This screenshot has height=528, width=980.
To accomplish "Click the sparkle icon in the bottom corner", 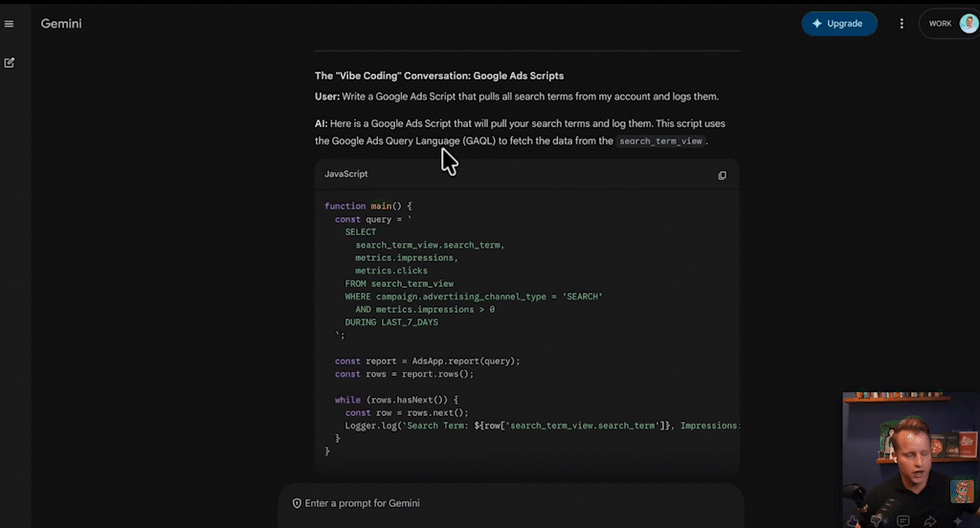I will pyautogui.click(x=956, y=521).
